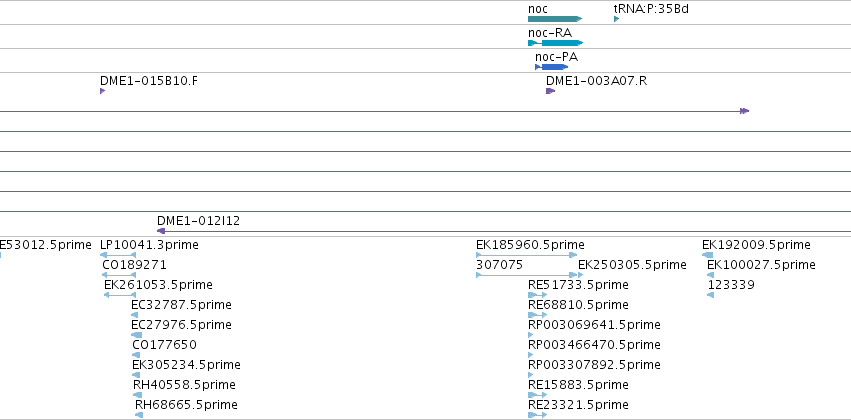
Task: Select the RP003307892.5prime arrow glyph
Action: click(530, 375)
